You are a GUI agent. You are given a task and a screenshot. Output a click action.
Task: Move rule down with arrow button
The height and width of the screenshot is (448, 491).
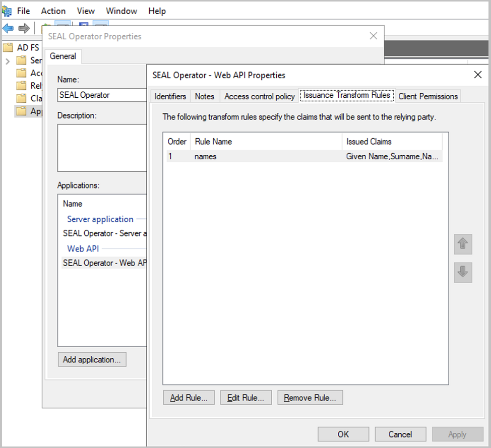click(462, 273)
